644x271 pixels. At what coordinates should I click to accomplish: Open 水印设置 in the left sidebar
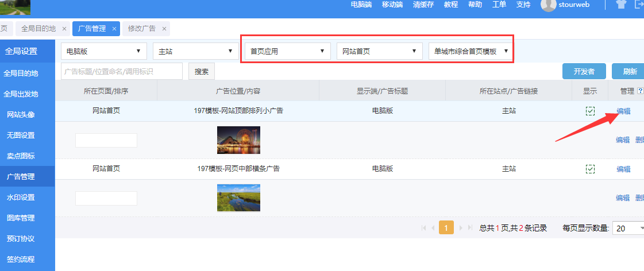click(21, 197)
